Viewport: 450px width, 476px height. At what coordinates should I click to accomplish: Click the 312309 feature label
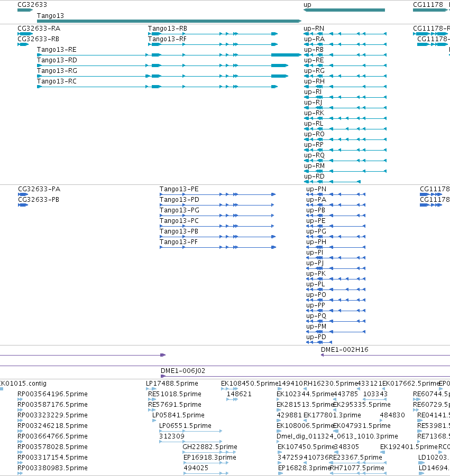click(172, 436)
